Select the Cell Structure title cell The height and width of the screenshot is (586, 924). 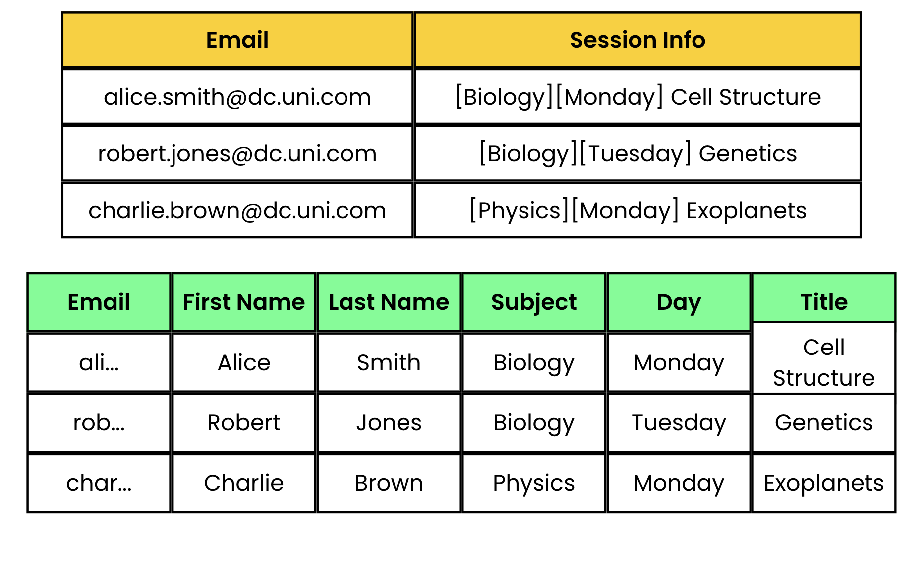[x=824, y=362]
